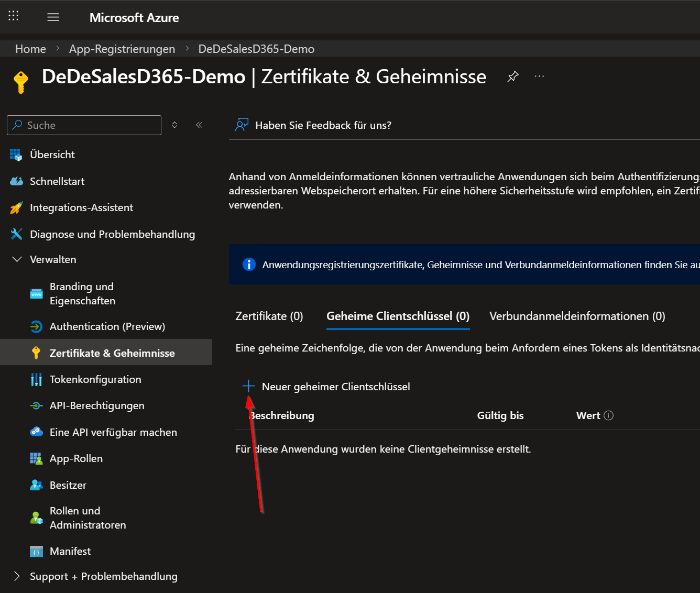Click the Authentication arrow icon
The width and height of the screenshot is (700, 593).
pyautogui.click(x=36, y=326)
